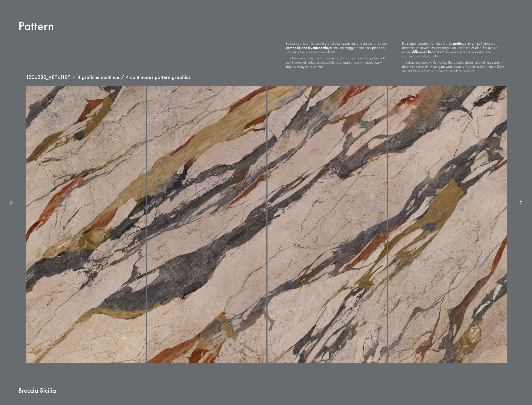Click the Italian 'Il disegno riprodotto' paragraph
Screen dimensions: 532x405
coord(449,48)
